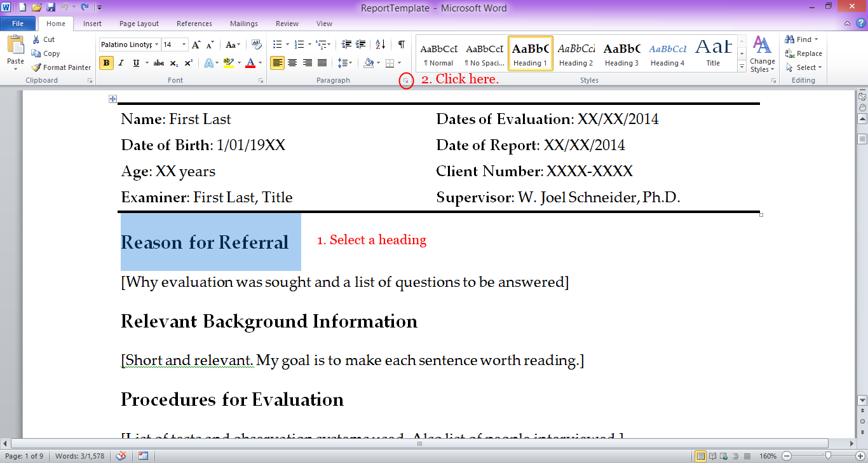Save the document with the floppy disk icon
868x463 pixels.
(51, 7)
